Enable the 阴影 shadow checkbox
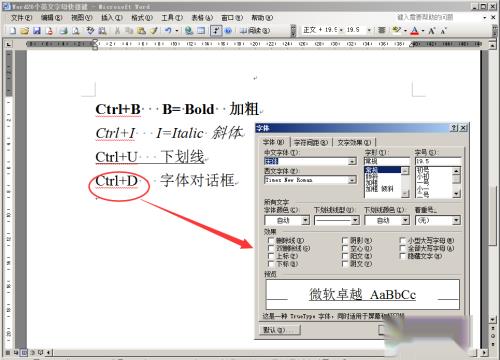The width and height of the screenshot is (500, 360). point(345,240)
